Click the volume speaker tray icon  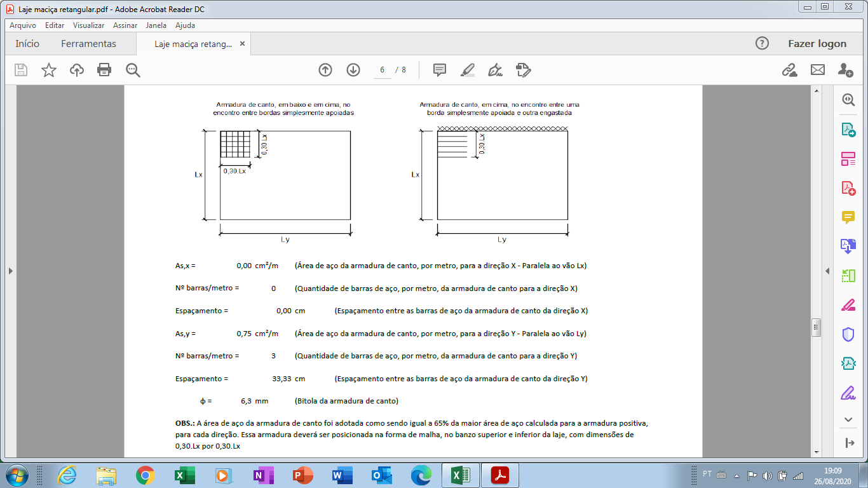point(767,475)
